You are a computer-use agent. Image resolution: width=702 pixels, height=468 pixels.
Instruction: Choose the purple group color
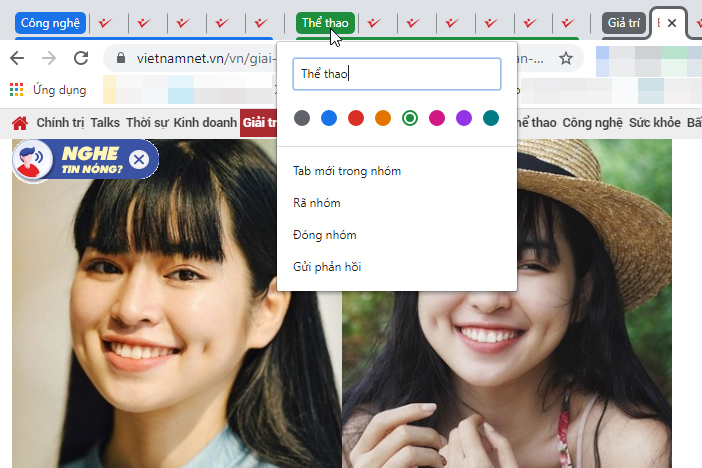pos(464,118)
